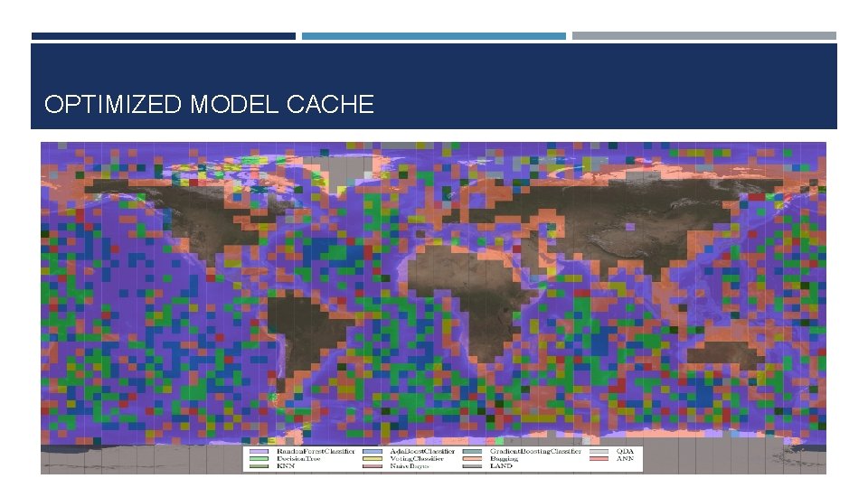The image size is (868, 488).
Task: Select the Bagging legend label
Action: 504,459
